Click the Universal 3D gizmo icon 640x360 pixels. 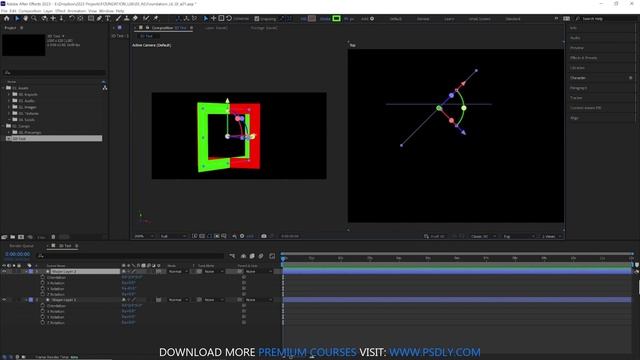205,18
